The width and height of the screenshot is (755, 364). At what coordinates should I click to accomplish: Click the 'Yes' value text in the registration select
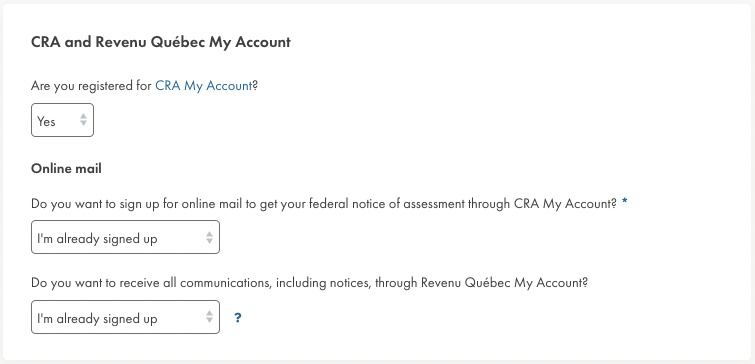tap(46, 121)
